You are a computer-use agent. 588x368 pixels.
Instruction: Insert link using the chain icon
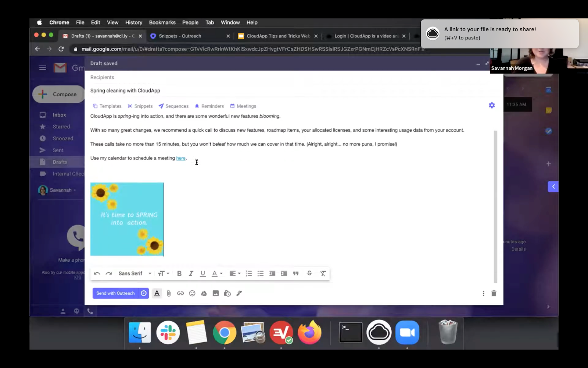click(x=180, y=293)
